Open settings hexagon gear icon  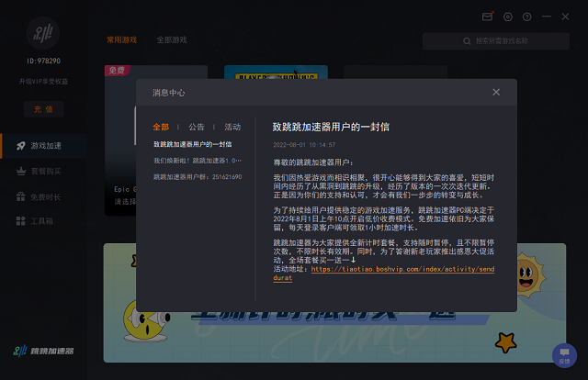508,17
